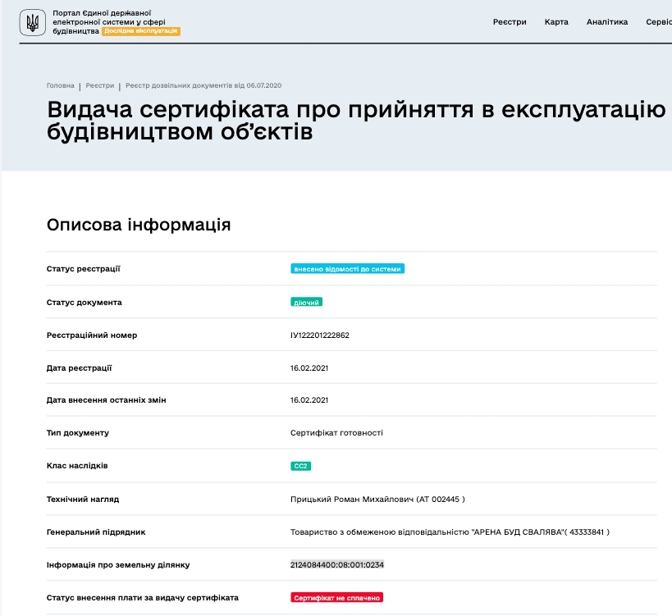
Task: Click 'Інформація про земельну ділянку' label
Action: [118, 564]
